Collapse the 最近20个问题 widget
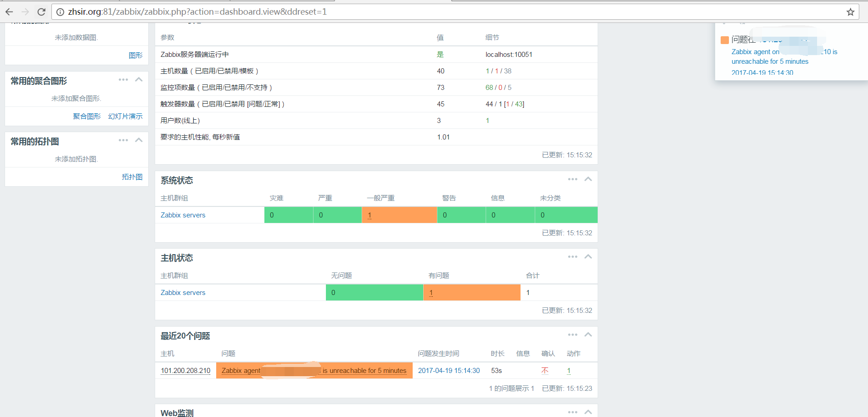Screen dimensions: 868x417 pyautogui.click(x=588, y=335)
